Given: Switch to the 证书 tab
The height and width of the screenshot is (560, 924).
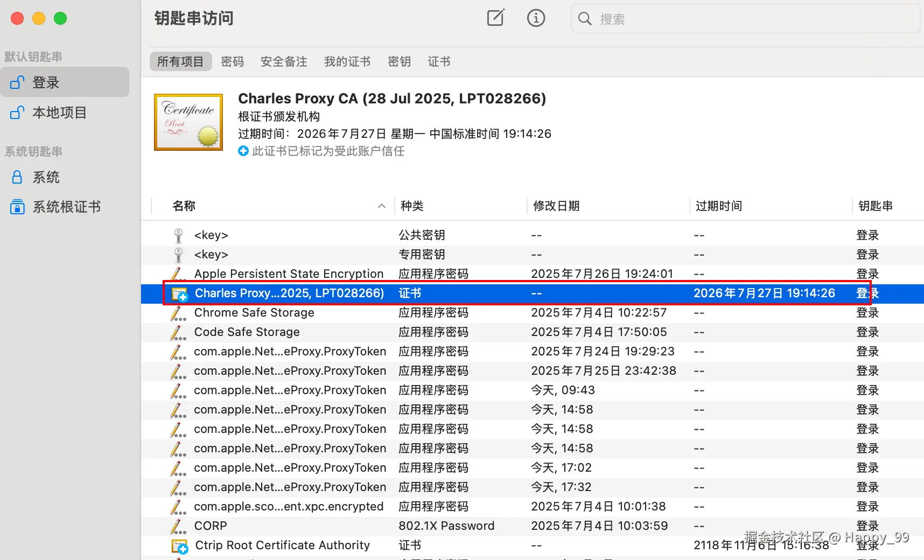Looking at the screenshot, I should [439, 61].
